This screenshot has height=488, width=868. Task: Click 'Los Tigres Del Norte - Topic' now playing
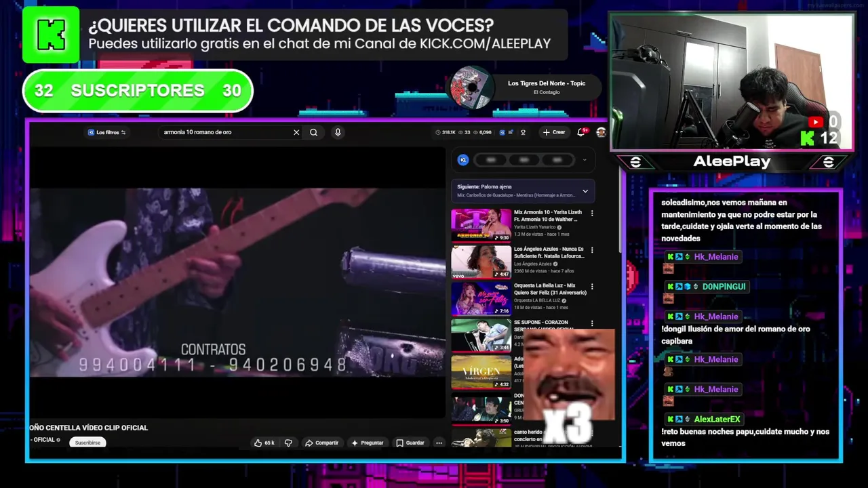coord(547,83)
